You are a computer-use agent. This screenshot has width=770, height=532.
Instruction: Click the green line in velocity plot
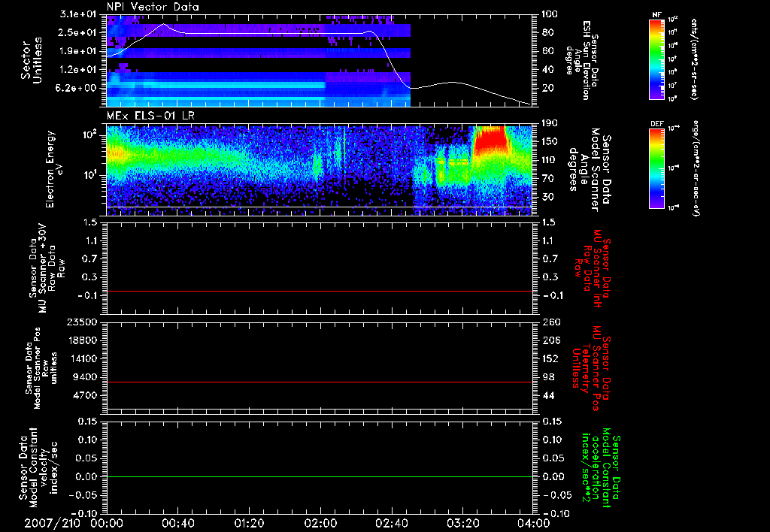[x=320, y=476]
